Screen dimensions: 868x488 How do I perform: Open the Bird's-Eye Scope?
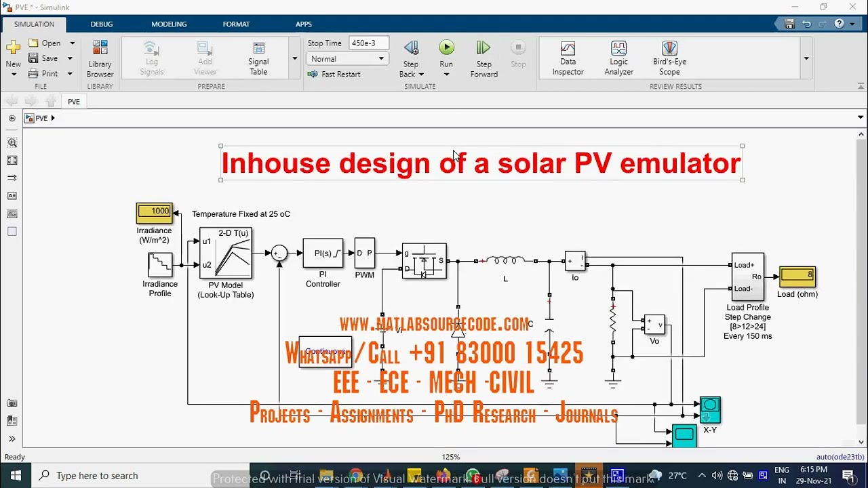(669, 58)
